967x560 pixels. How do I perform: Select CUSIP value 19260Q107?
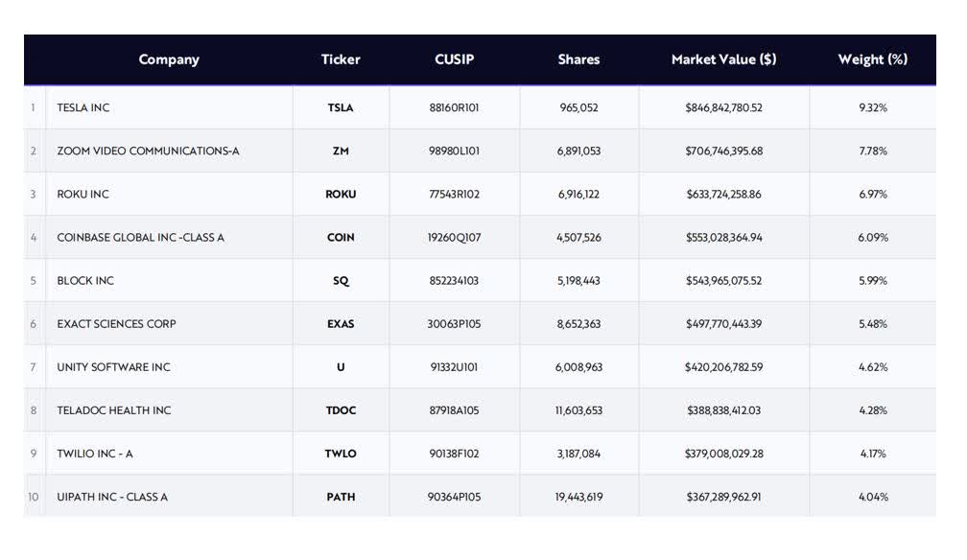tap(454, 238)
